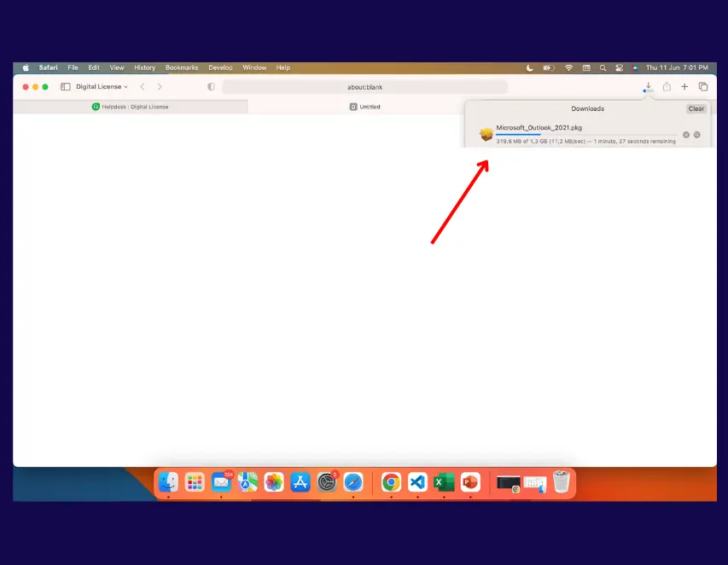The width and height of the screenshot is (728, 565).
Task: Open Maps from the Dock
Action: tap(248, 483)
